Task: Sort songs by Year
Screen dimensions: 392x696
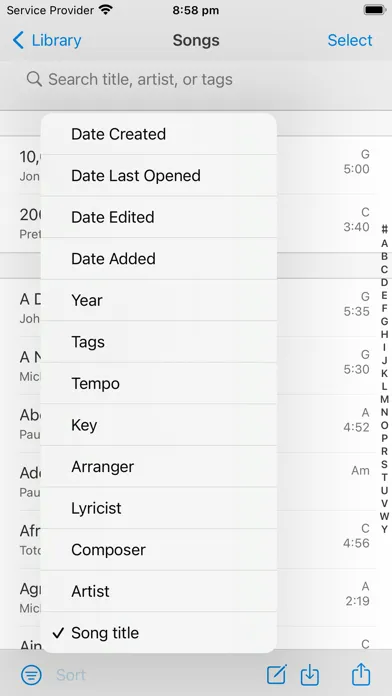Action: (x=158, y=300)
